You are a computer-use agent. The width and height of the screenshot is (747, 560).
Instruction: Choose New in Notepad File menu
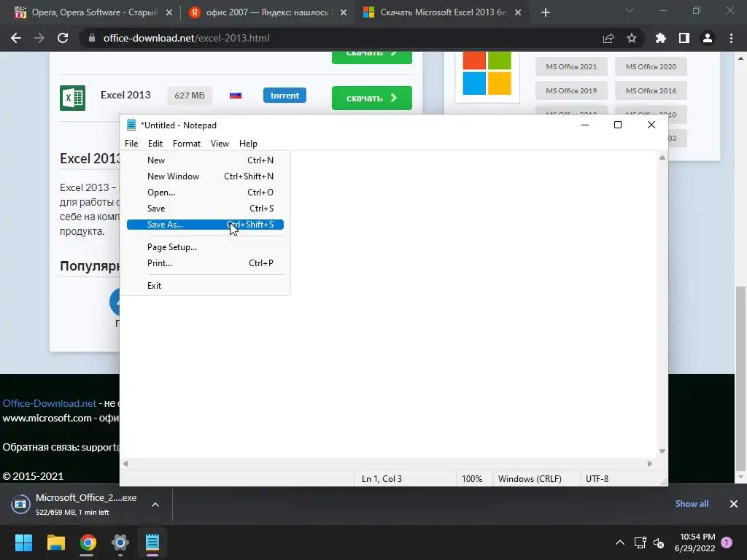click(x=205, y=160)
